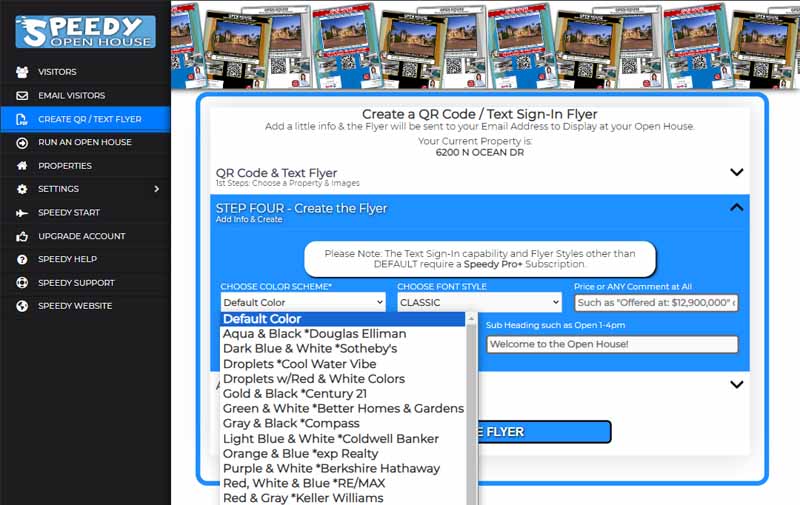Expand Settings submenu arrow

(x=157, y=189)
